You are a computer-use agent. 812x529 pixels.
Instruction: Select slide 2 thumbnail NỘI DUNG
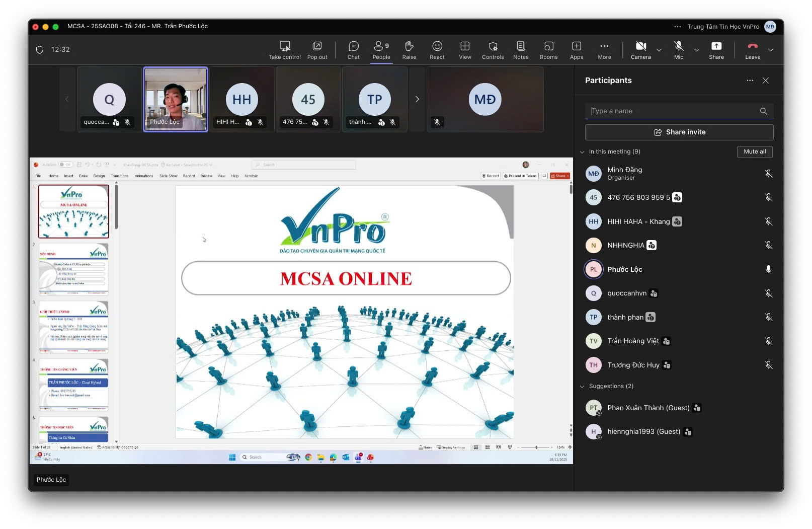73,269
